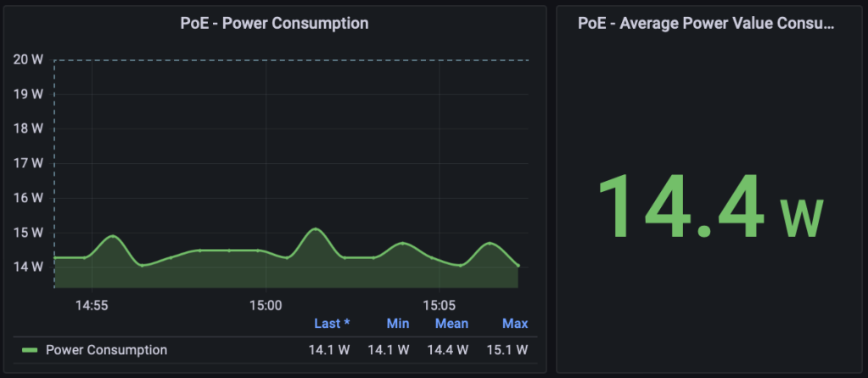Click the 17 W y-axis label
This screenshot has width=868, height=378.
[x=28, y=163]
